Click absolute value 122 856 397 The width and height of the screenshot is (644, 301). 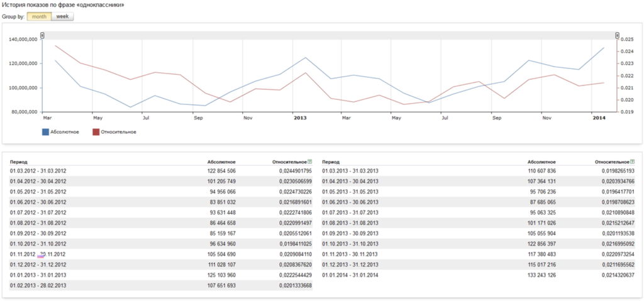coord(542,244)
